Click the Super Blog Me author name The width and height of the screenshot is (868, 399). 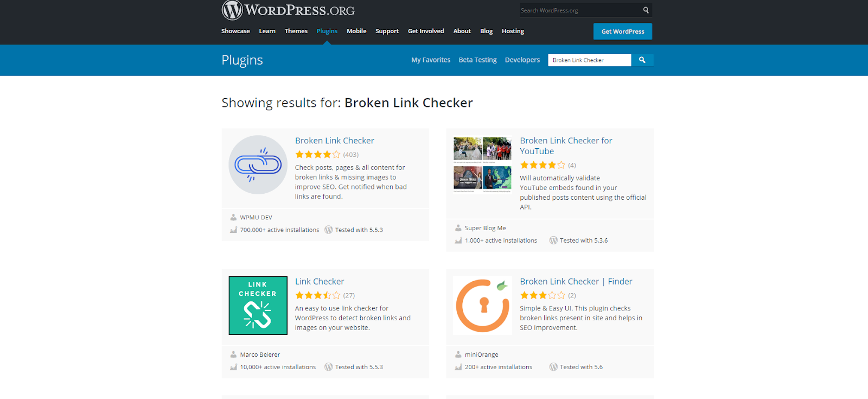[485, 229]
